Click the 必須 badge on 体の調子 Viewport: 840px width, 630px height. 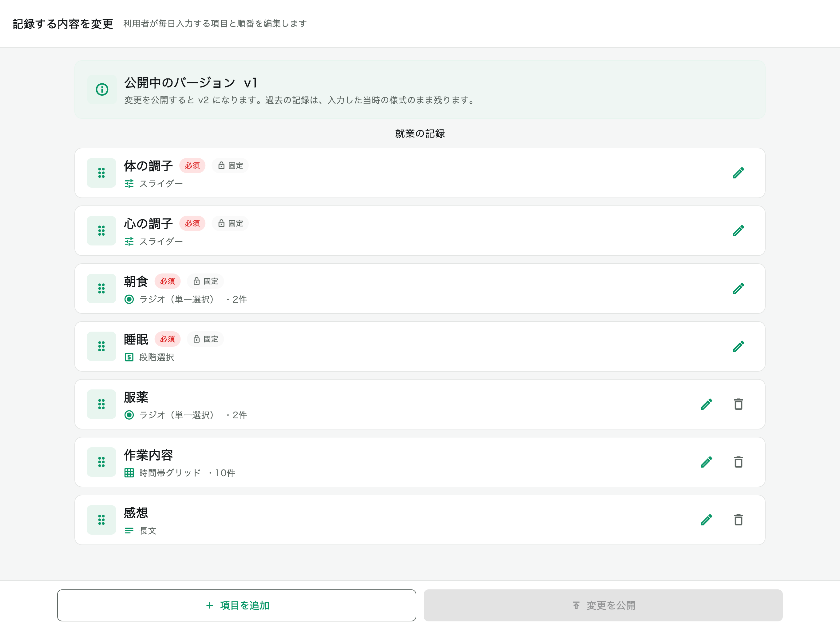(x=192, y=166)
